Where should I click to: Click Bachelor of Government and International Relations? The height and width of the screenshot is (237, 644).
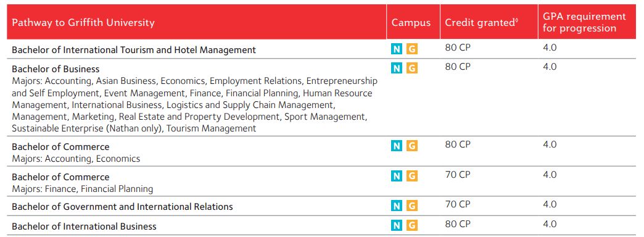[x=122, y=207]
